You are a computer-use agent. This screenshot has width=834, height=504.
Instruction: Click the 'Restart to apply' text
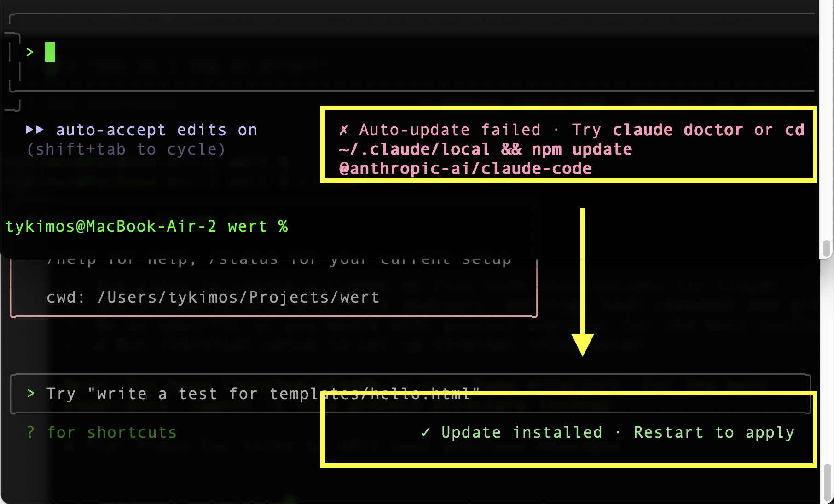pos(714,432)
